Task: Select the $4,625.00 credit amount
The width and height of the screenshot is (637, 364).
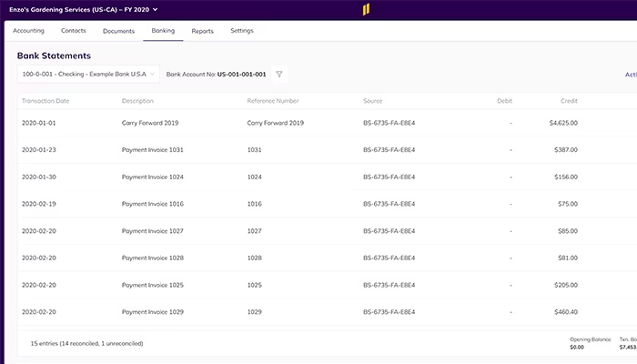Action: (x=563, y=123)
